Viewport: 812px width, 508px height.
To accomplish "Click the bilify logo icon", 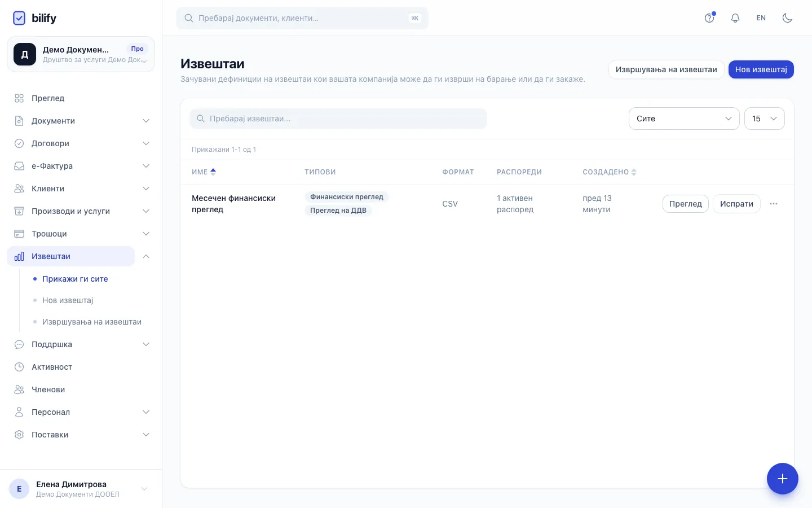I will [19, 18].
